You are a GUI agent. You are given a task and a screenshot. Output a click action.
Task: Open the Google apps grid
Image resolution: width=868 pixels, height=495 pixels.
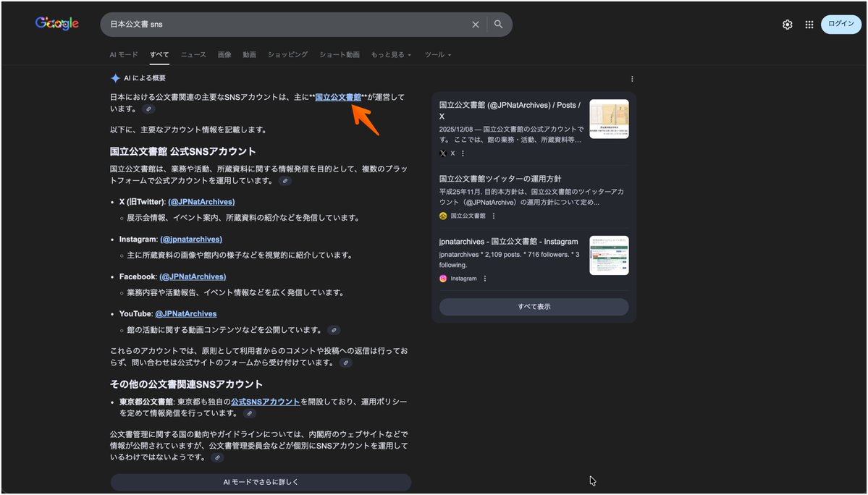pyautogui.click(x=809, y=25)
